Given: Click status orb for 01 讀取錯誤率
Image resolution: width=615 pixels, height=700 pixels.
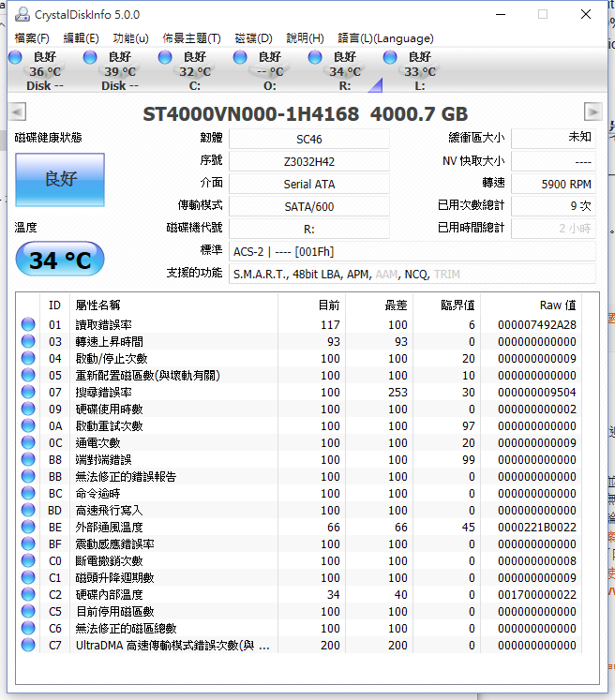Looking at the screenshot, I should (28, 324).
